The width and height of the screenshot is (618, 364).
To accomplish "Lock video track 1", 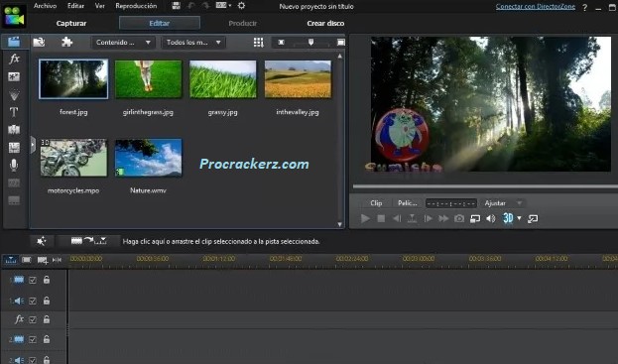I will point(46,280).
